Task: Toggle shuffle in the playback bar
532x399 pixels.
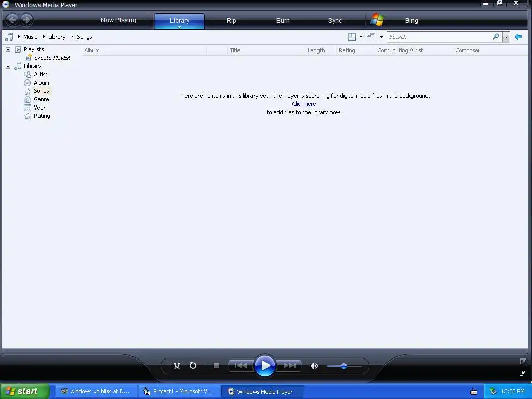Action: click(177, 365)
